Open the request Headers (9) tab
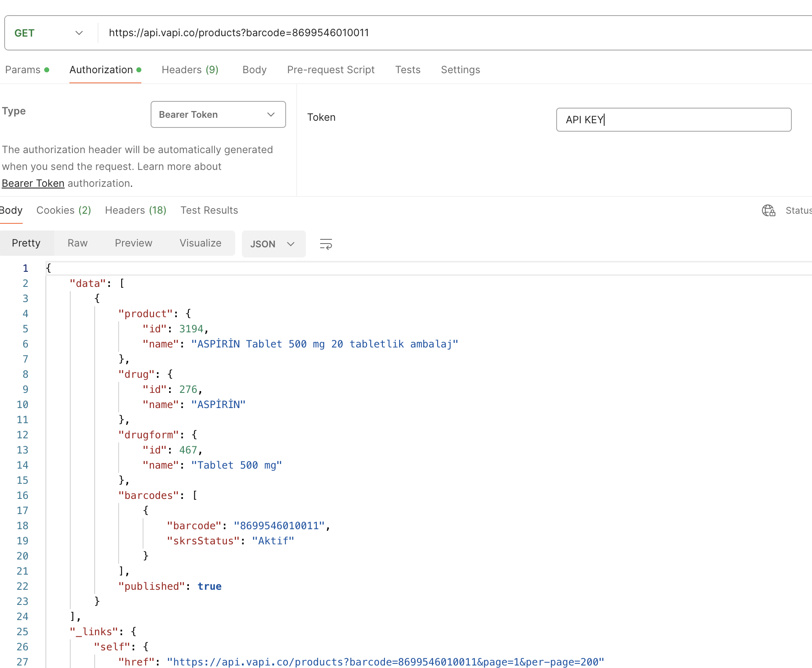 [x=190, y=70]
